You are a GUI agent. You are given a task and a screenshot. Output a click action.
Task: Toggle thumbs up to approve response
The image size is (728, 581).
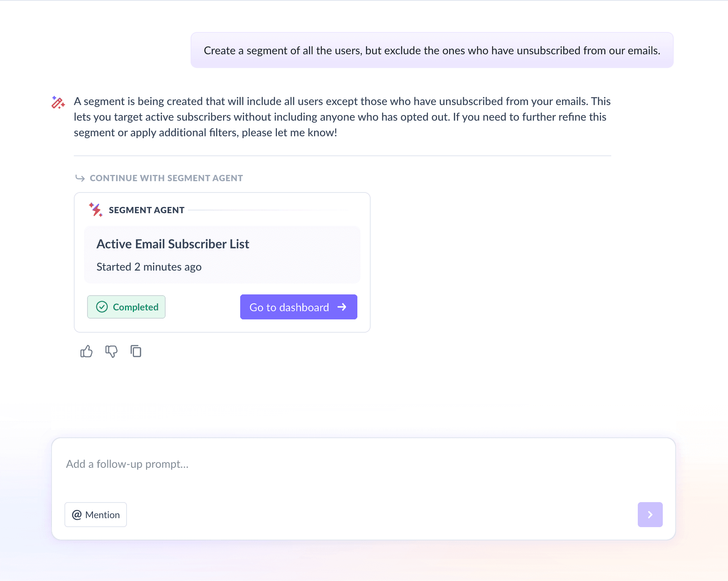[x=86, y=351]
